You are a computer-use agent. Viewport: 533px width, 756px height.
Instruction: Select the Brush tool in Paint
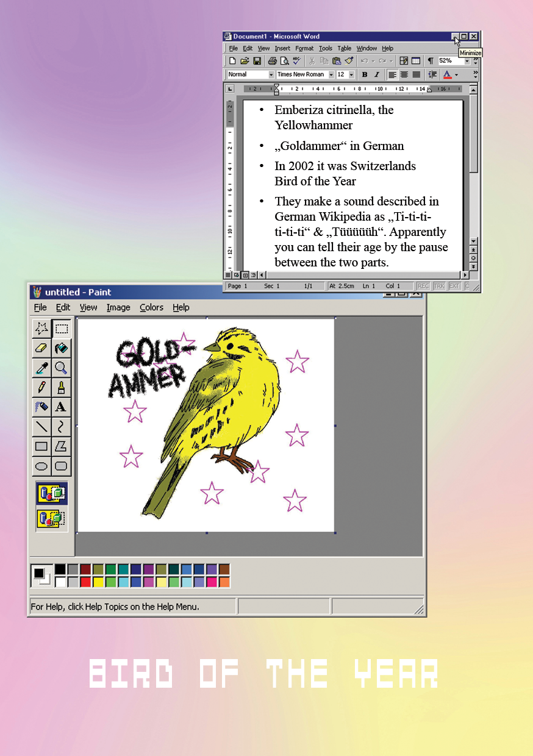(x=61, y=387)
